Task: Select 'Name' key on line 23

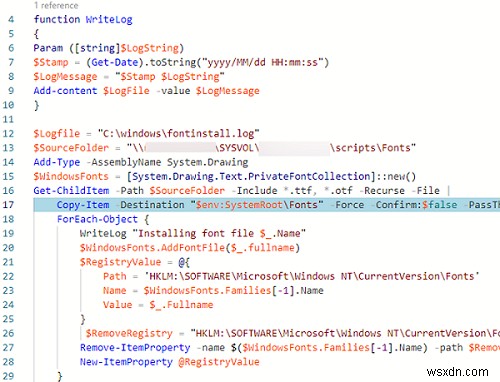Action: pos(115,291)
